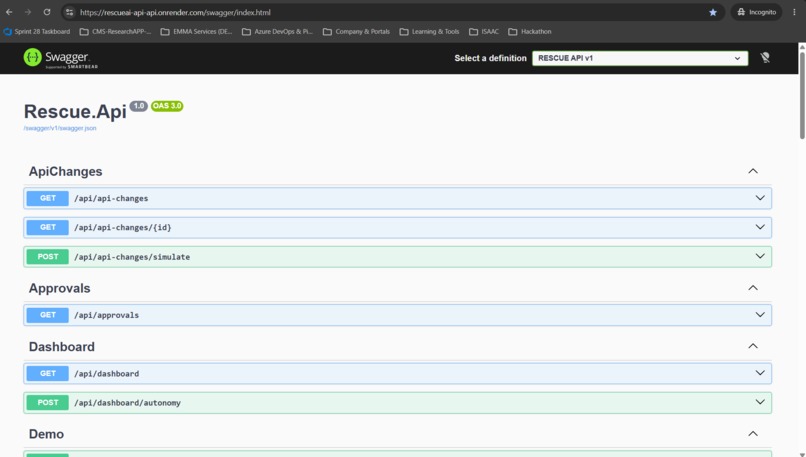Open Sprint 28 Taskboard bookmark
806x457 pixels.
click(37, 31)
